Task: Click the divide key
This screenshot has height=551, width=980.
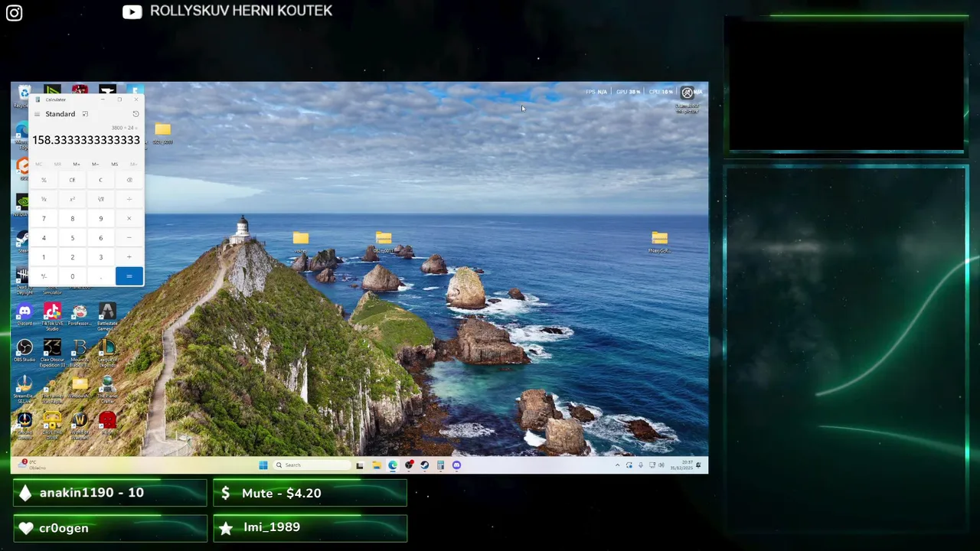Action: (129, 199)
